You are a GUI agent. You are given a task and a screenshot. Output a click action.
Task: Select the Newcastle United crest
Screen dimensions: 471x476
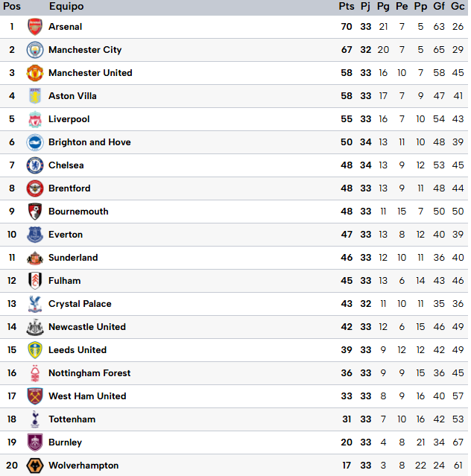[35, 327]
